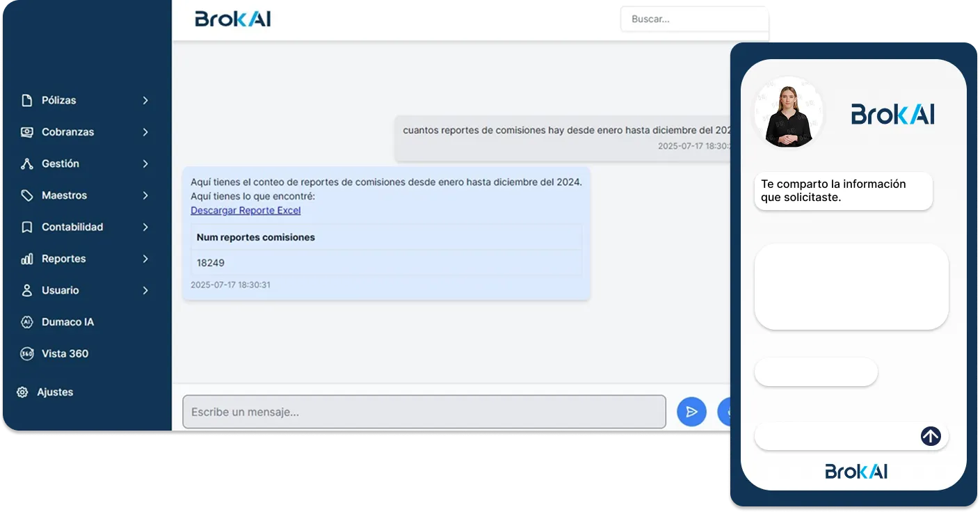
Task: Select the Vista 360 icon
Action: point(26,353)
